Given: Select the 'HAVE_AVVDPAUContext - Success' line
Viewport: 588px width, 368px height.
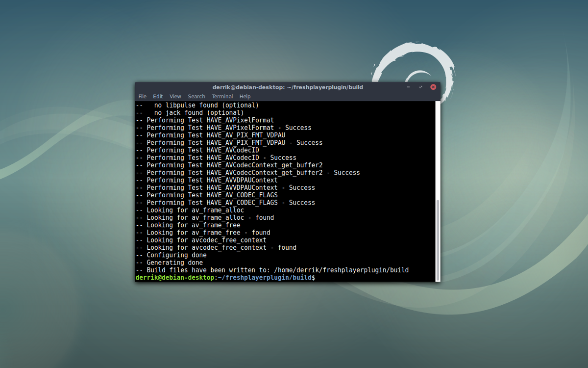Looking at the screenshot, I should coord(225,187).
